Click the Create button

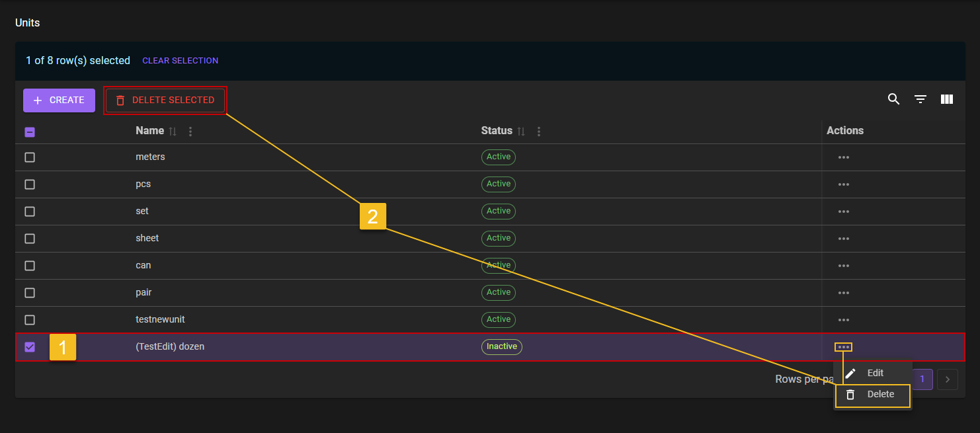coord(59,100)
